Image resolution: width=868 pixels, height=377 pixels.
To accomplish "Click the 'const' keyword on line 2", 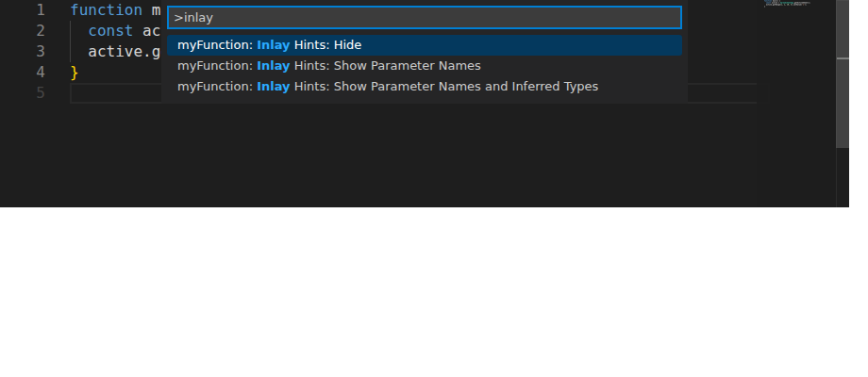I will [110, 31].
